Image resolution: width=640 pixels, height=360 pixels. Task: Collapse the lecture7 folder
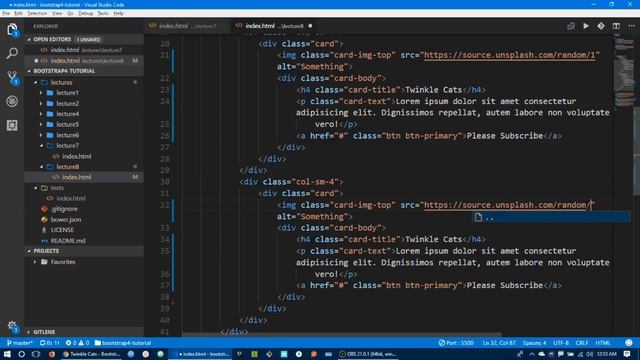pyautogui.click(x=41, y=145)
